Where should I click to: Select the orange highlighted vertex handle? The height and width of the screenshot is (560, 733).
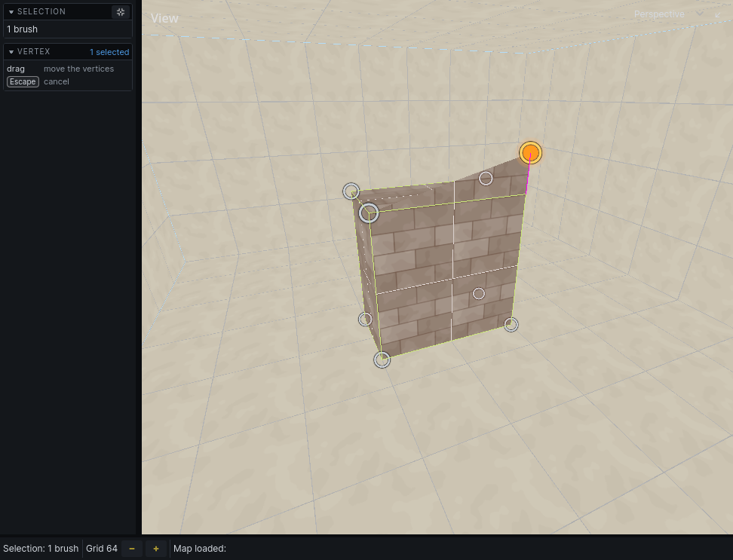coord(530,153)
